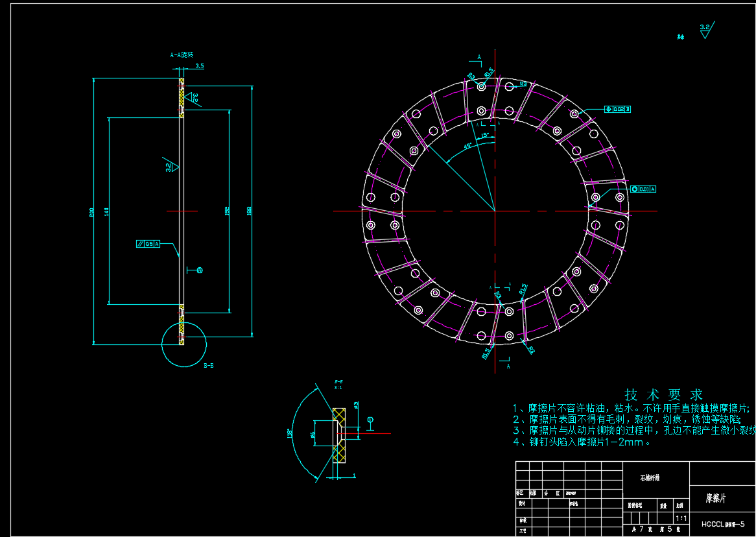The width and height of the screenshot is (756, 537).
Task: Select the 石棉纤维 material label
Action: [x=649, y=478]
